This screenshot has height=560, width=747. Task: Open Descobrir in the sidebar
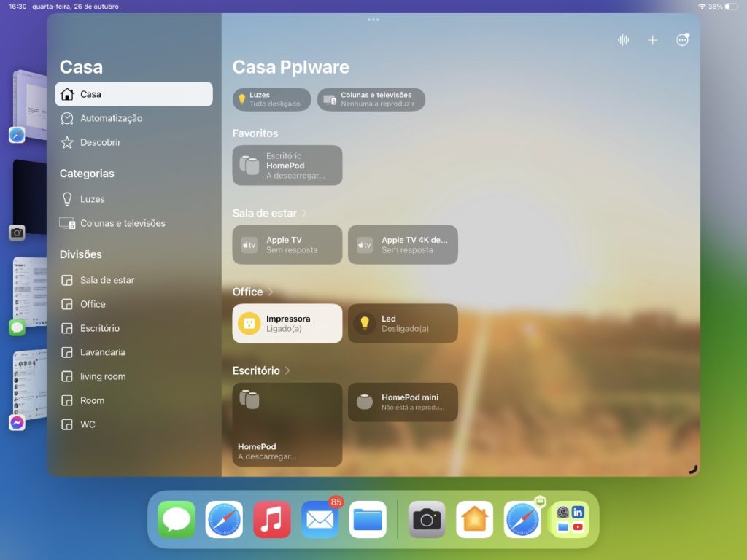coord(134,142)
